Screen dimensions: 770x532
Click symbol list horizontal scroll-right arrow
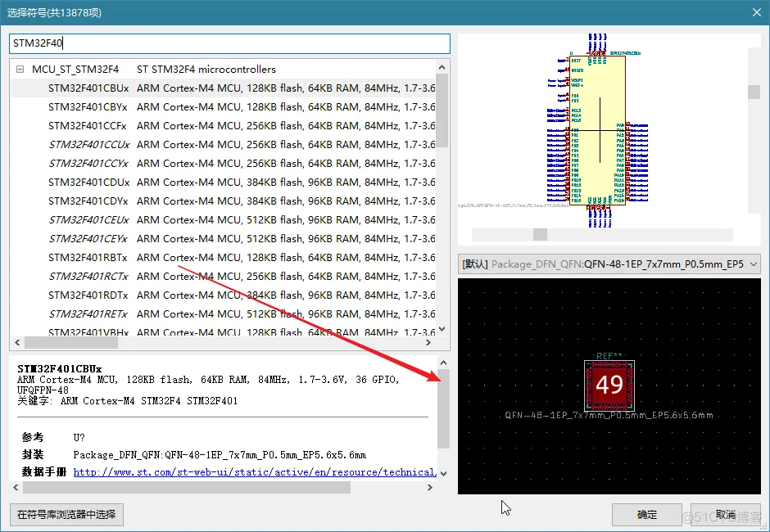(428, 343)
